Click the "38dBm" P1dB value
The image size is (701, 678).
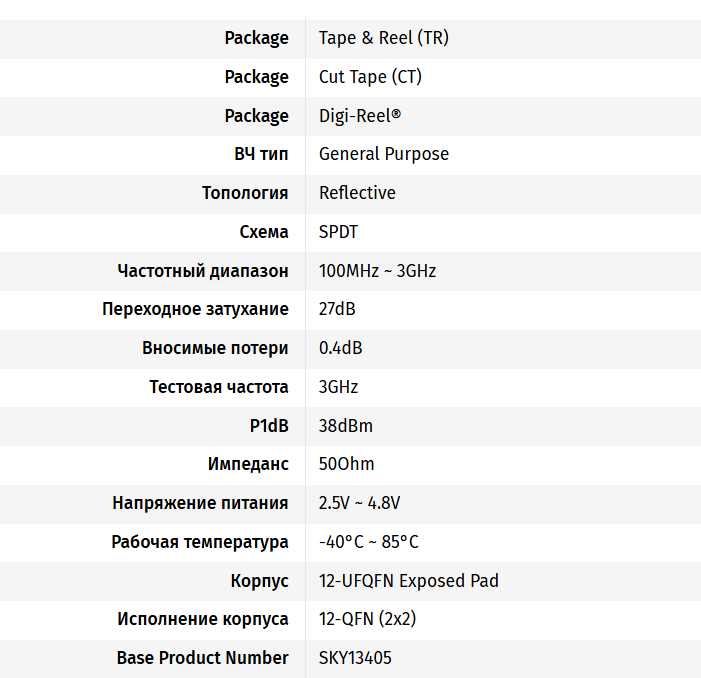[x=345, y=426]
